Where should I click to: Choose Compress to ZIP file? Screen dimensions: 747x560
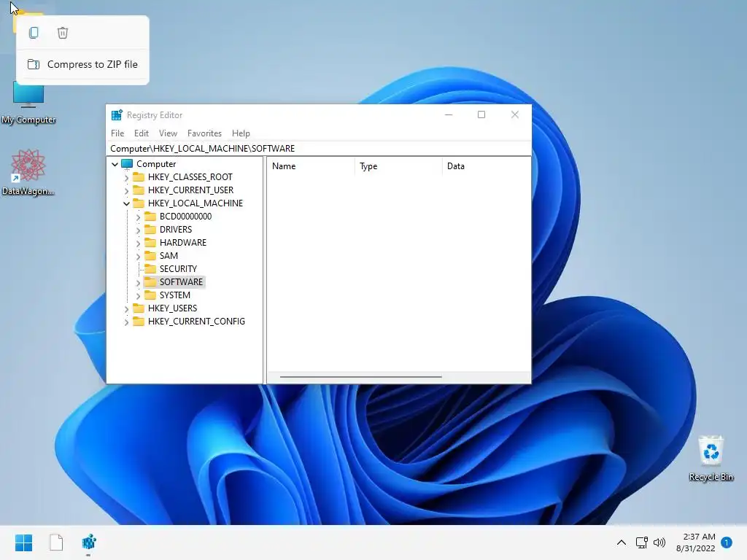pyautogui.click(x=82, y=64)
